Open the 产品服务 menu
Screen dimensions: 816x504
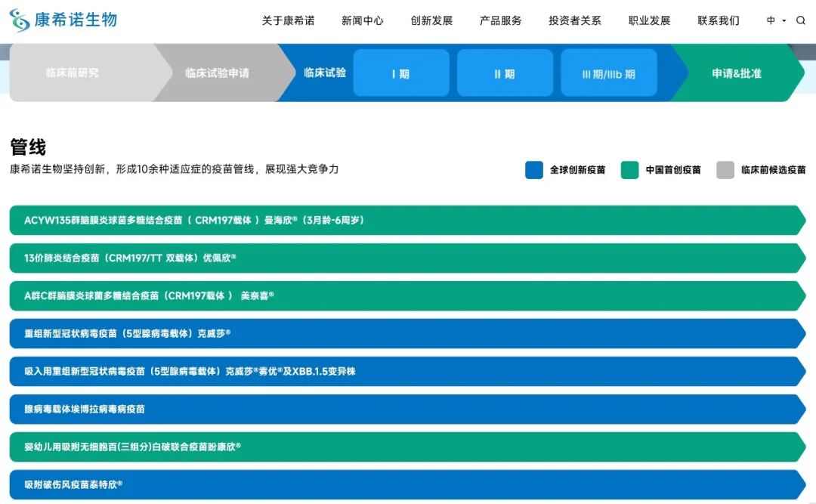point(501,20)
